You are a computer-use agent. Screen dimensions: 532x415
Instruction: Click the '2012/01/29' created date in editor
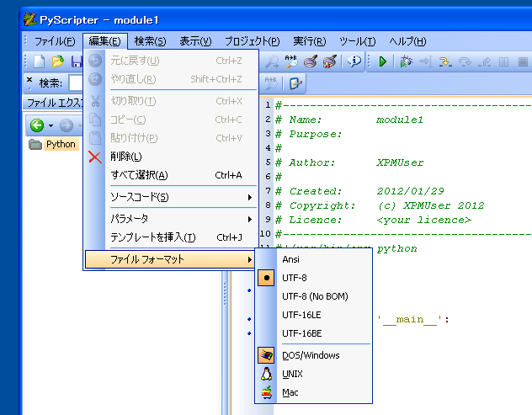point(411,191)
